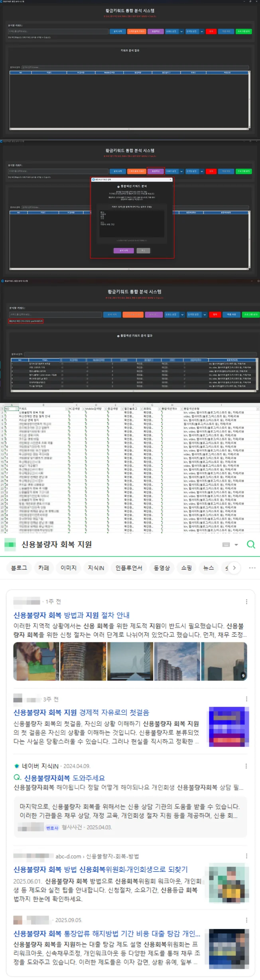Switch to the 블로그 search tab
The width and height of the screenshot is (260, 980).
[x=19, y=568]
